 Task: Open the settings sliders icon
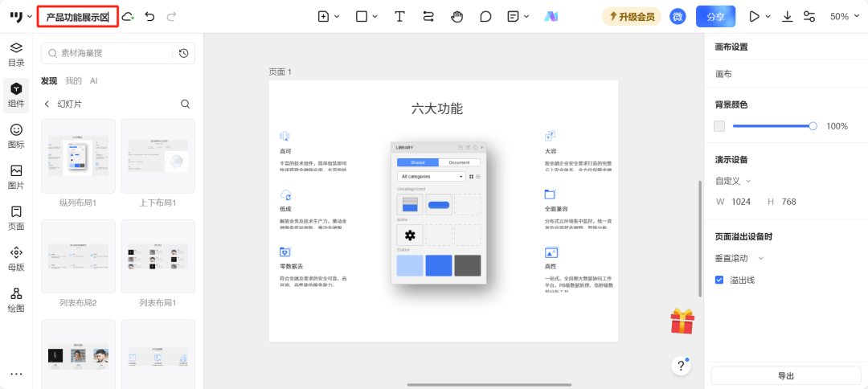[x=809, y=17]
